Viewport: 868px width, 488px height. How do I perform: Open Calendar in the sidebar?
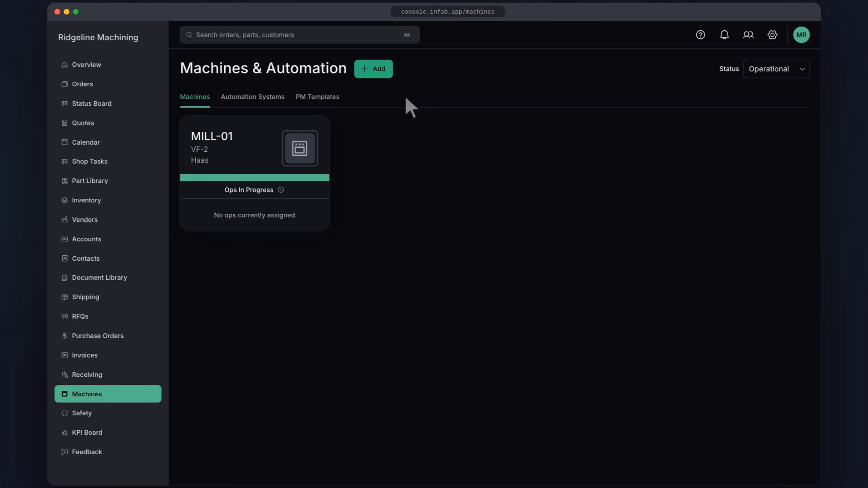pos(108,142)
